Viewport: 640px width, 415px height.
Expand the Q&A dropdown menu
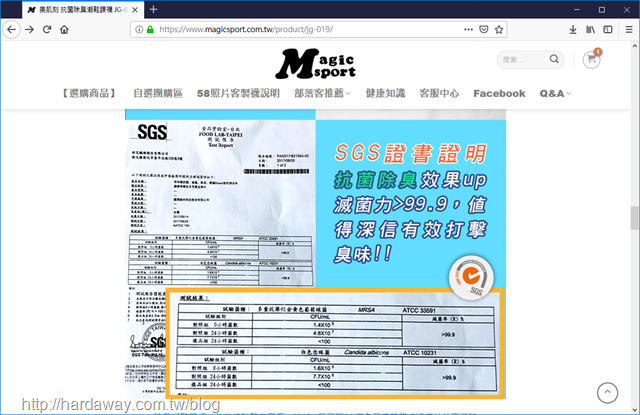(x=555, y=93)
